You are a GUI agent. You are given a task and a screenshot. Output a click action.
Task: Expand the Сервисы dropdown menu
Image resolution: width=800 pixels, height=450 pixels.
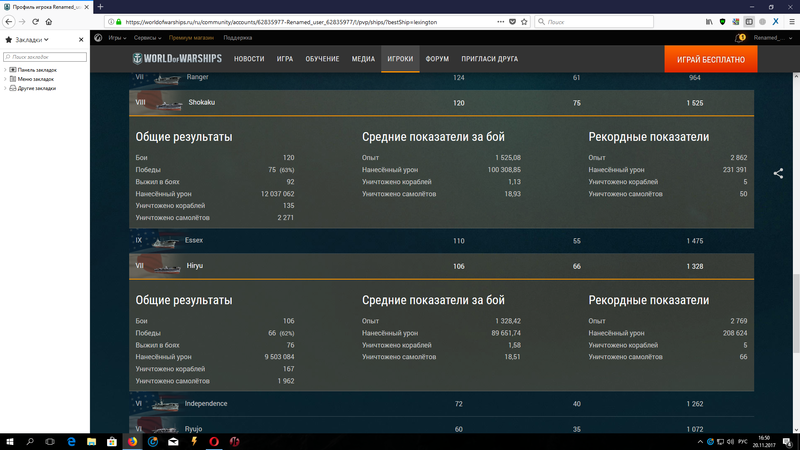148,38
